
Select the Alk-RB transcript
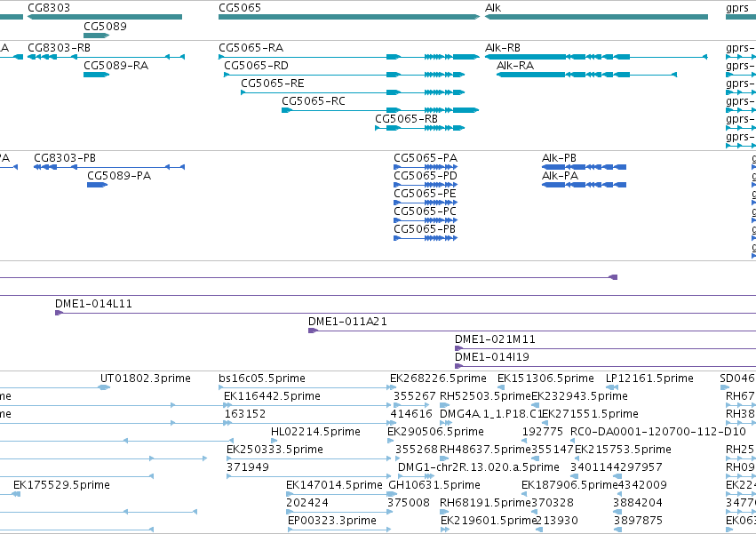(596, 57)
